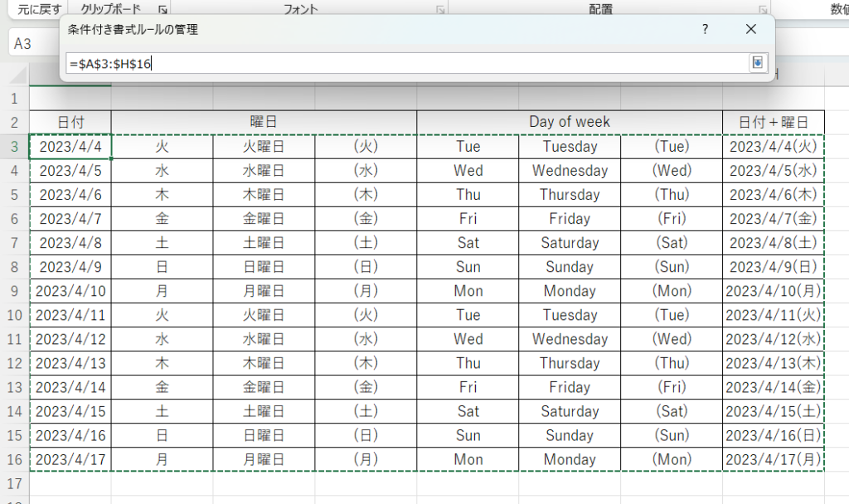Click the Name Box showing A3
This screenshot has height=504, width=849.
(x=33, y=44)
